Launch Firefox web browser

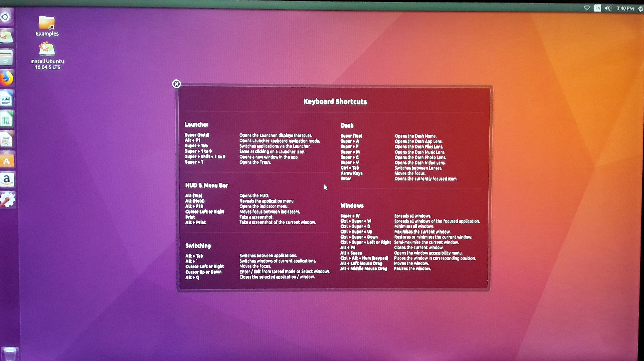(6, 78)
